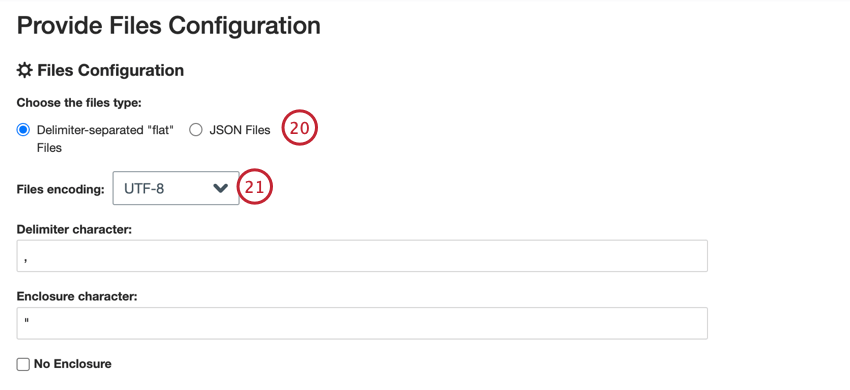Click the gear icon beside Files Configuration
The image size is (850, 390).
click(x=24, y=71)
